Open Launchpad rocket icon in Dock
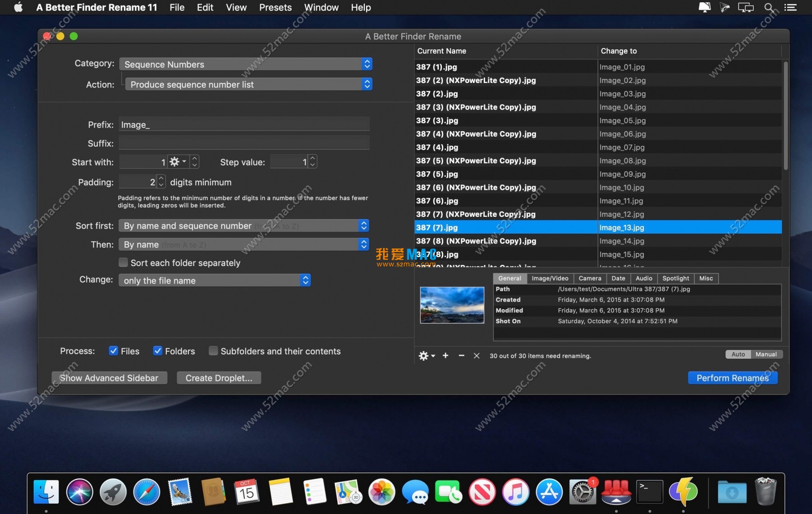Viewport: 812px width, 514px height. pos(113,491)
